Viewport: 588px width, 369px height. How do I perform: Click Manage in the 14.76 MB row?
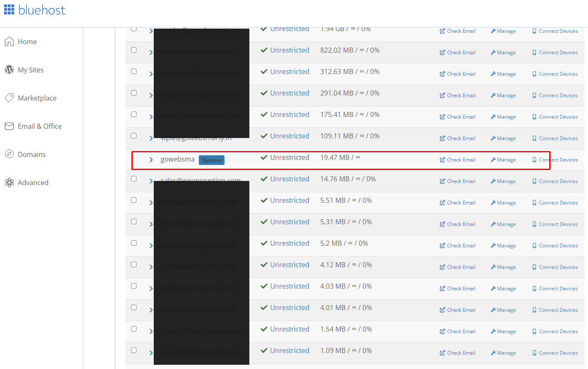pyautogui.click(x=503, y=181)
